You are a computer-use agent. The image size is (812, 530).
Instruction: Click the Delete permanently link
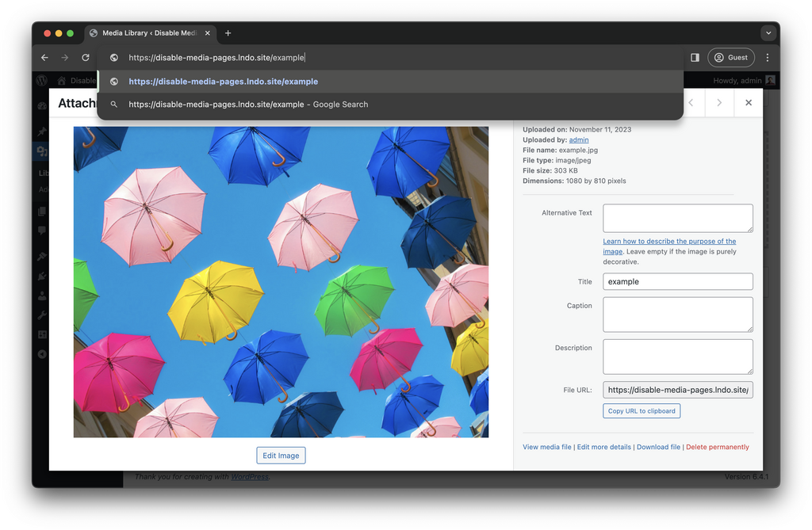tap(717, 447)
